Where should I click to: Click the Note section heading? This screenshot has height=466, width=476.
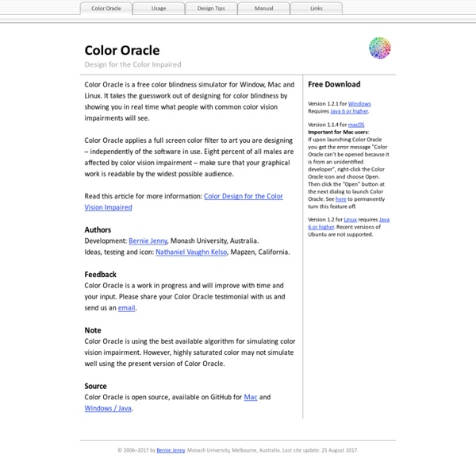coord(93,330)
